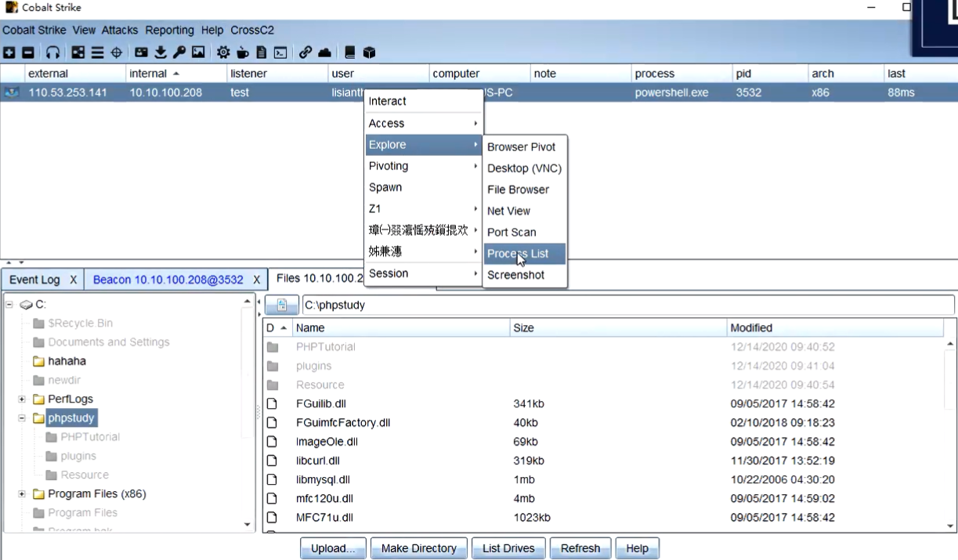Click the List Drives button
The width and height of the screenshot is (958, 560).
pos(508,548)
